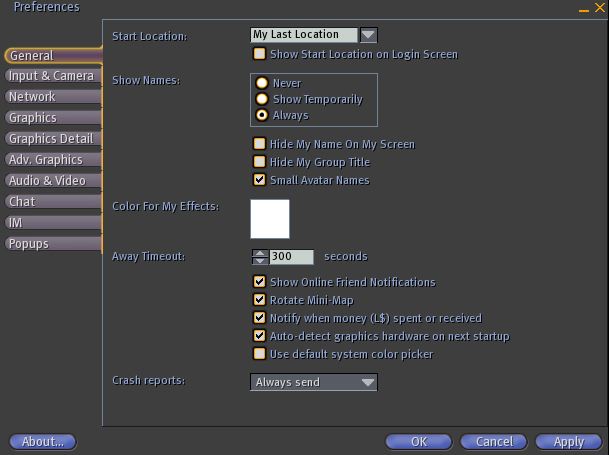The image size is (609, 455).
Task: Click the Apply button
Action: [568, 441]
